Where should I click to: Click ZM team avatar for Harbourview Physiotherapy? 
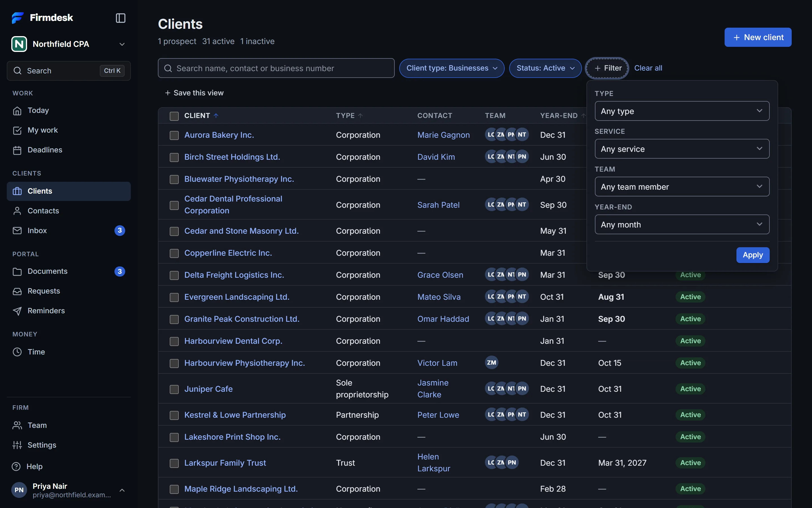point(491,363)
